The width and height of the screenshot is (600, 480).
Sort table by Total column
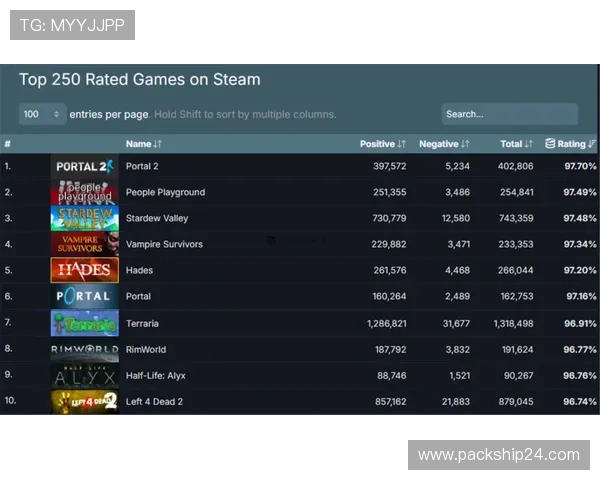[517, 144]
